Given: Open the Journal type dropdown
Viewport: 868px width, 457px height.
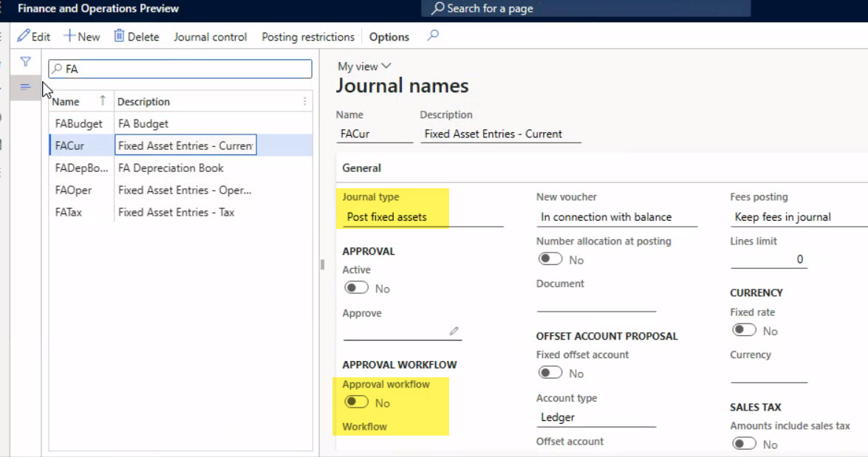Looking at the screenshot, I should (x=423, y=217).
